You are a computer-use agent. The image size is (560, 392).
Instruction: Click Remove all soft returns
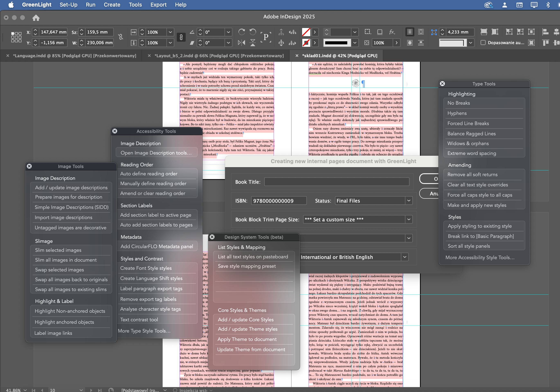(x=472, y=175)
